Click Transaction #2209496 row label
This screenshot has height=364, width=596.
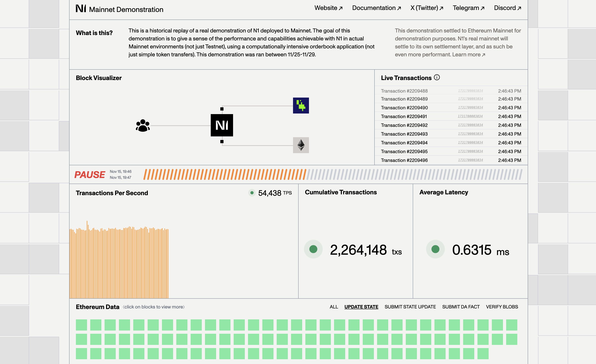(x=404, y=160)
